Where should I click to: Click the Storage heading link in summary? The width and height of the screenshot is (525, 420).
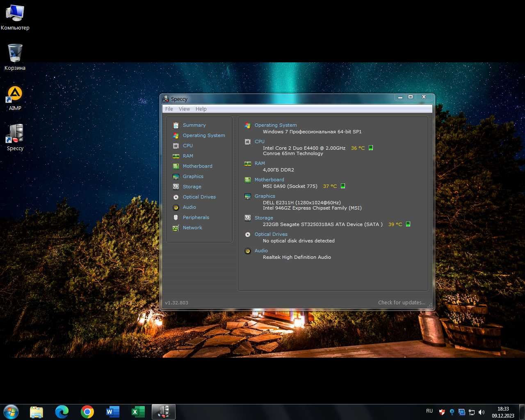(x=264, y=218)
